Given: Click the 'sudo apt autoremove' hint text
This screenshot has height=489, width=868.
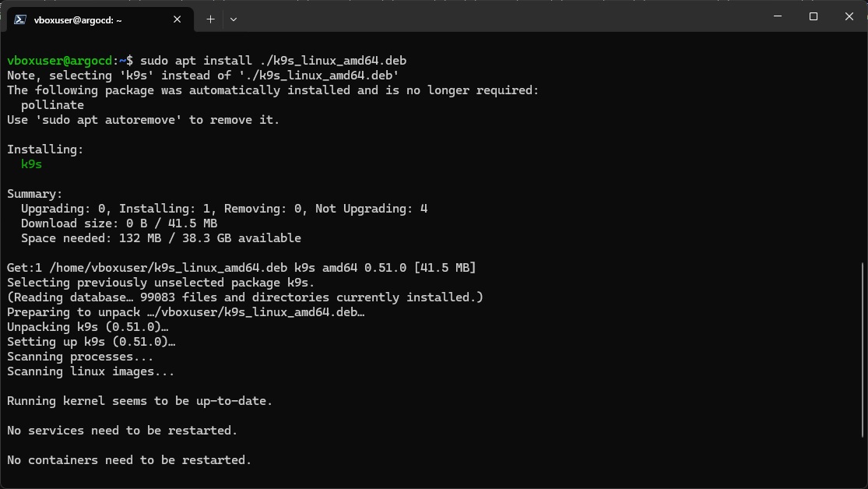Looking at the screenshot, I should [108, 120].
